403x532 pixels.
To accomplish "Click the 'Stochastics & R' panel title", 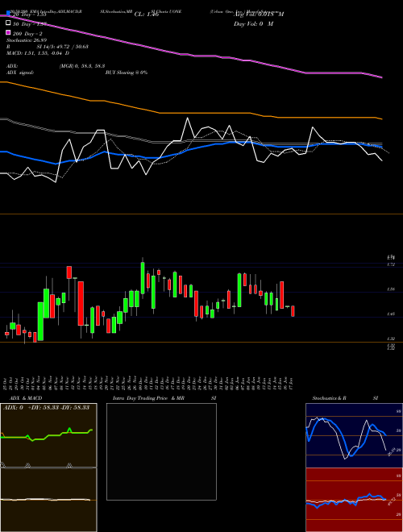I will [329, 398].
